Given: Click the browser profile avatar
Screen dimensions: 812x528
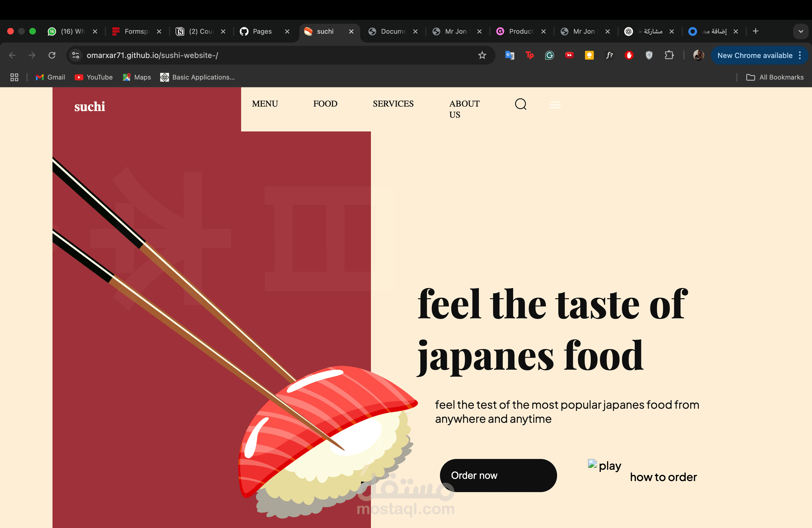Looking at the screenshot, I should [699, 55].
